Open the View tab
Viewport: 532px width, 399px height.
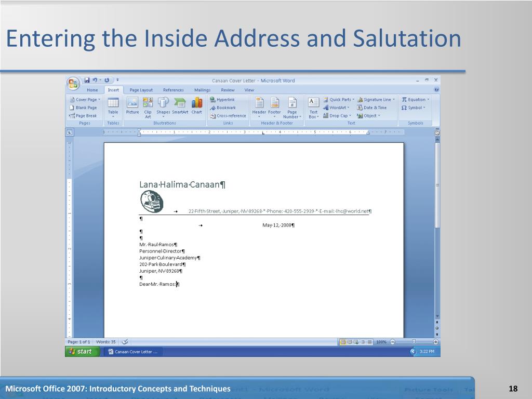point(249,90)
